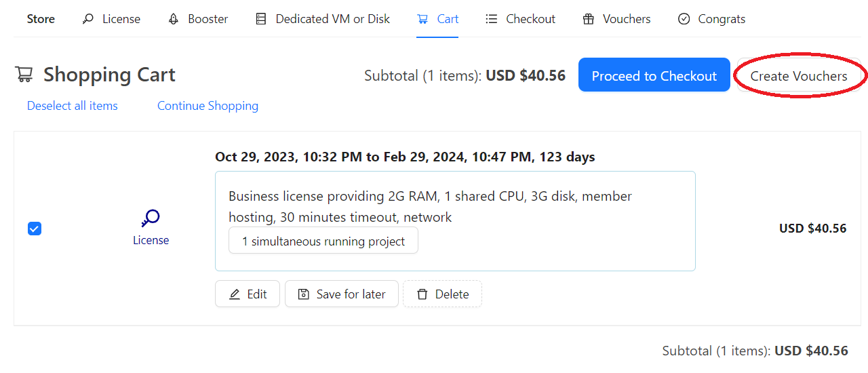This screenshot has height=373, width=868.
Task: Click the list icon on Checkout tab
Action: coord(492,19)
